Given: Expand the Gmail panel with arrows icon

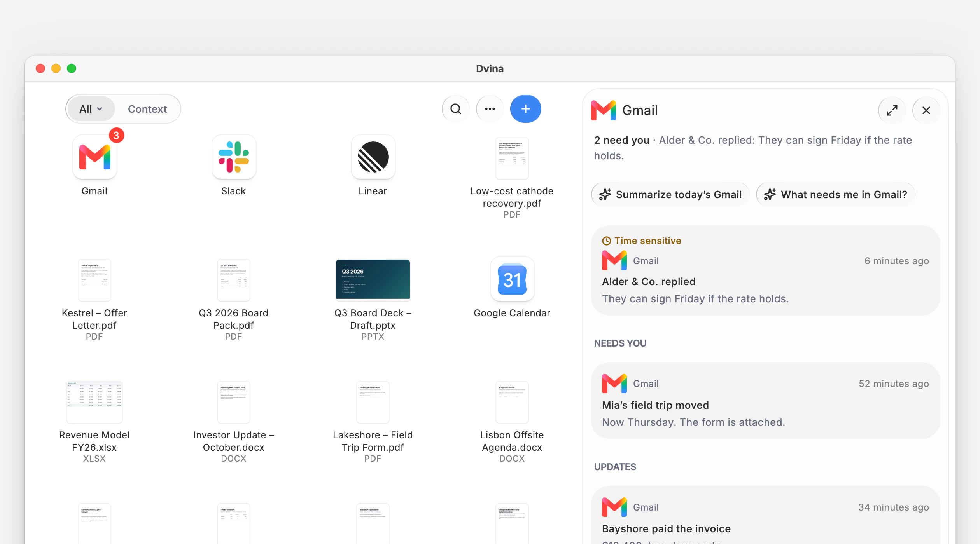Looking at the screenshot, I should click(892, 110).
